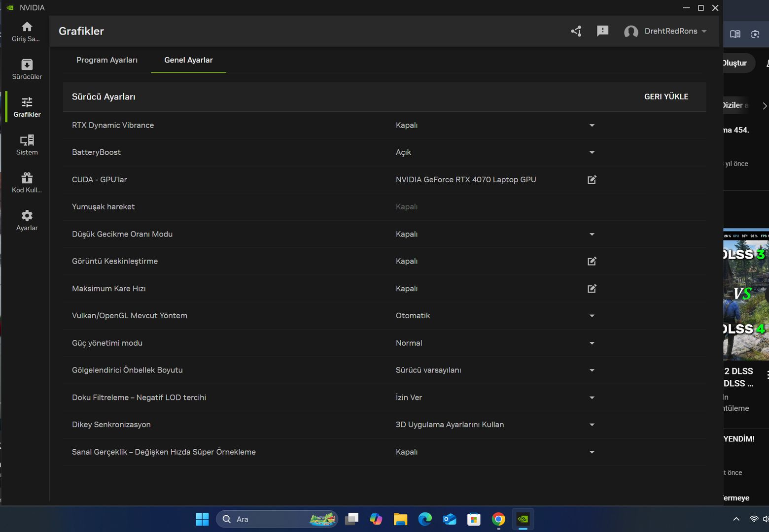Viewport: 769px width, 532px height.
Task: Click the Görüntü Keskinleştirme label
Action: pos(115,261)
